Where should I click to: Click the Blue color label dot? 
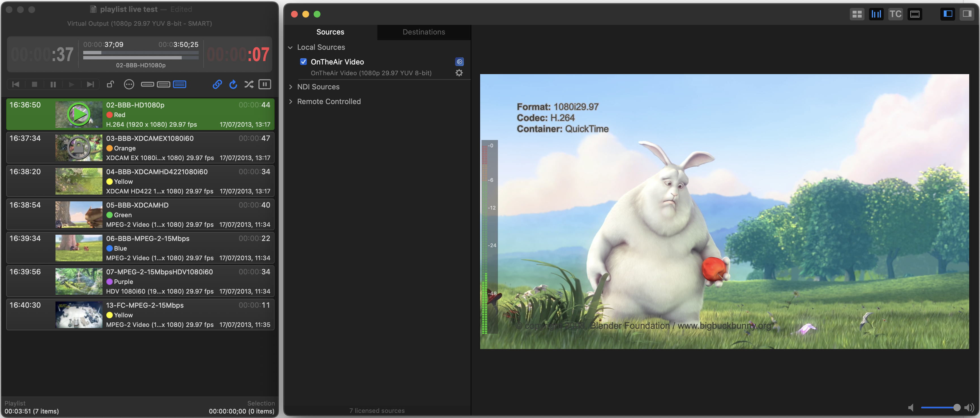point(110,248)
